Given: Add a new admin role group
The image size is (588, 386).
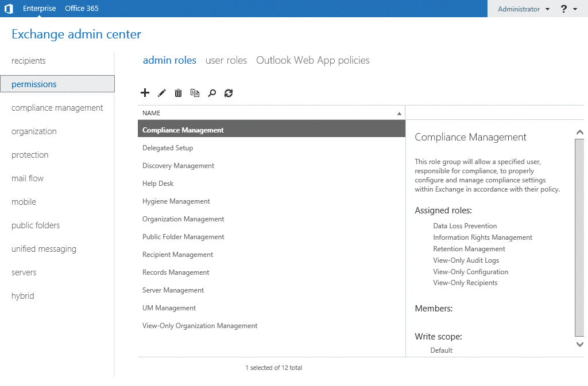Looking at the screenshot, I should click(x=145, y=92).
